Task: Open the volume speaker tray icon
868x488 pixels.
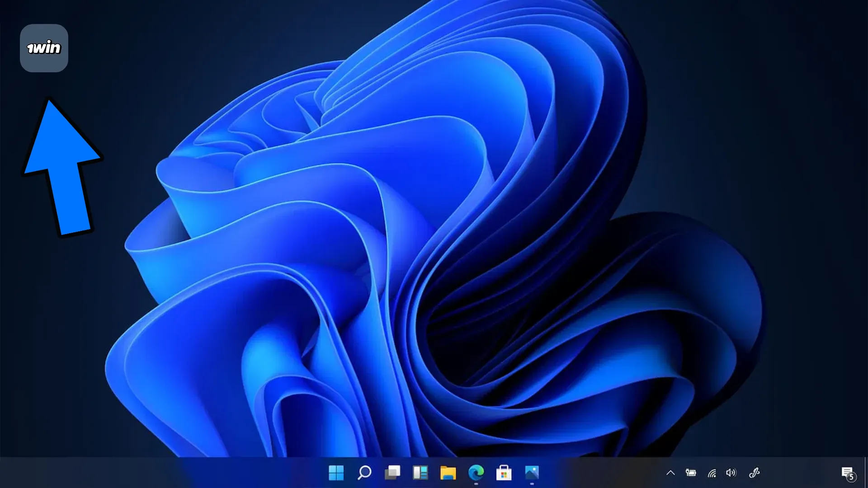Action: 731,473
